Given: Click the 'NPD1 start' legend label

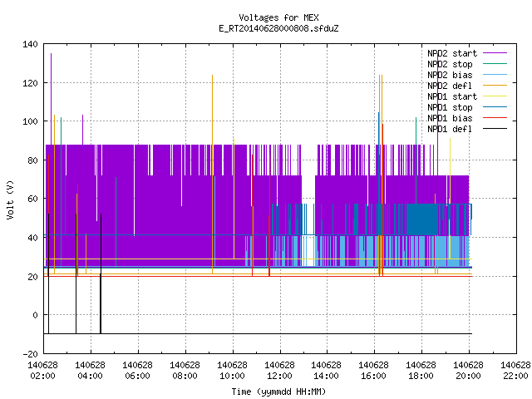Looking at the screenshot, I should point(452,96).
